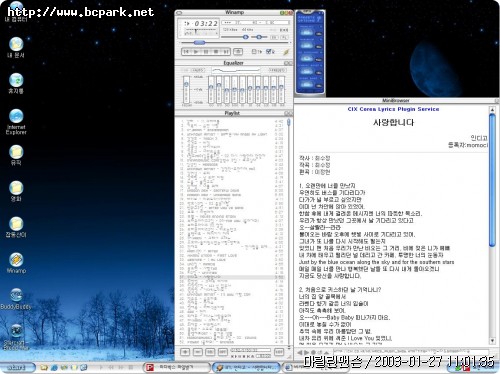Viewport: 500px width, 374px height.
Task: Click the 16K equalizer band slider
Action: [281, 89]
